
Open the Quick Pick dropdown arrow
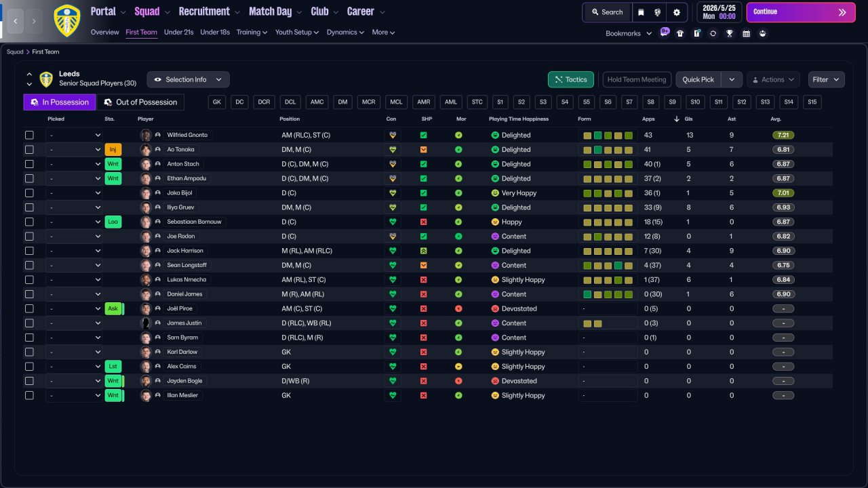point(732,79)
